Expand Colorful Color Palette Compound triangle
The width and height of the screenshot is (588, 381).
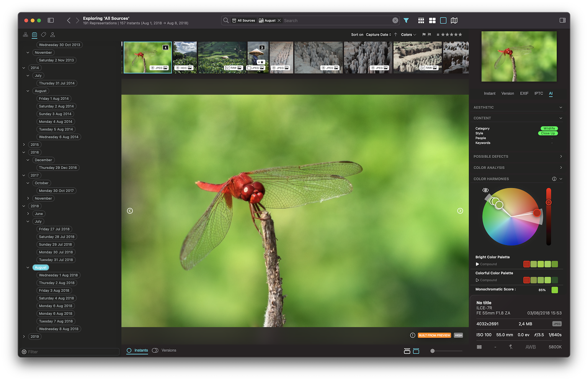click(477, 280)
